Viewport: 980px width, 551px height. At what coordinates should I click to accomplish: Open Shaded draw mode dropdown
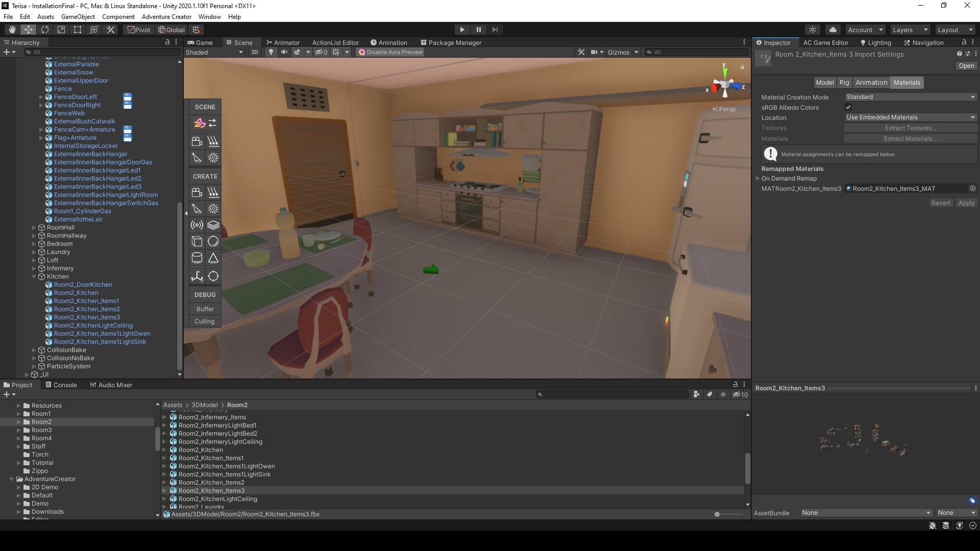(214, 52)
